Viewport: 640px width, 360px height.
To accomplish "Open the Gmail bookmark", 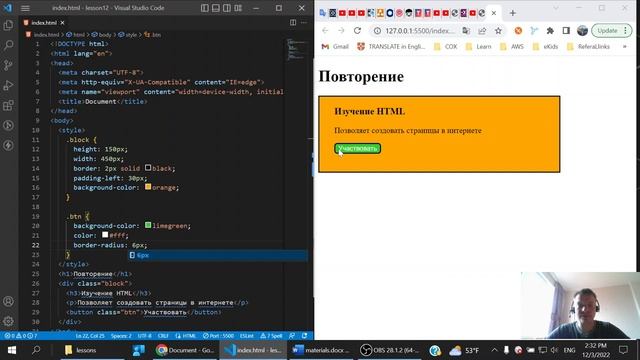I will coord(335,47).
